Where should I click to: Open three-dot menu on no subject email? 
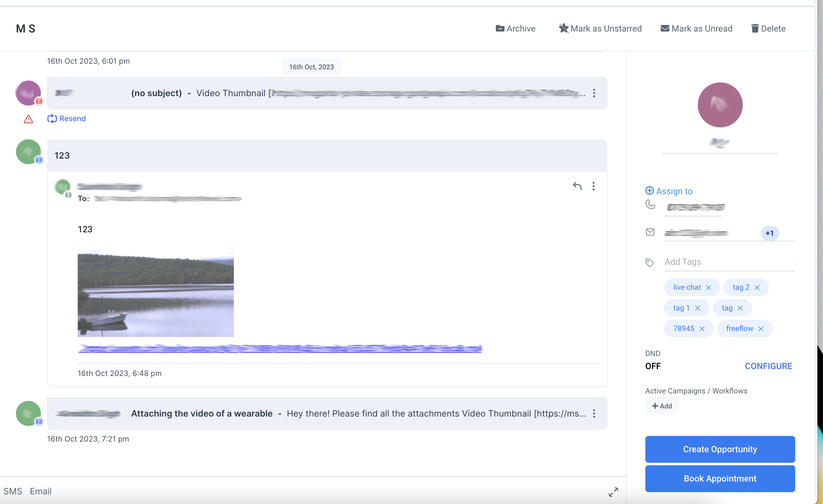pos(594,93)
